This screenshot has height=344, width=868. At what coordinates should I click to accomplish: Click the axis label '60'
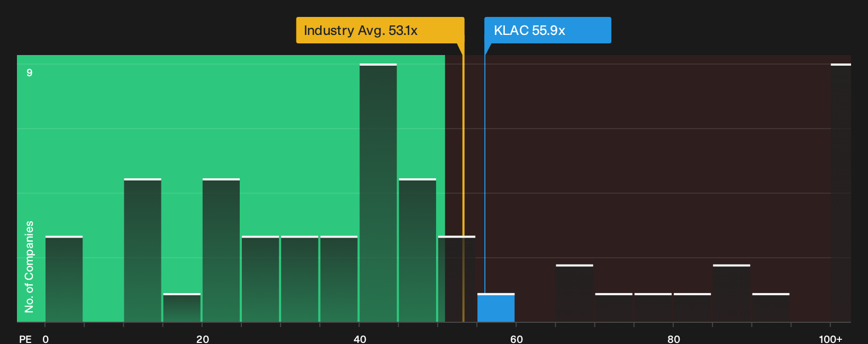(517, 339)
